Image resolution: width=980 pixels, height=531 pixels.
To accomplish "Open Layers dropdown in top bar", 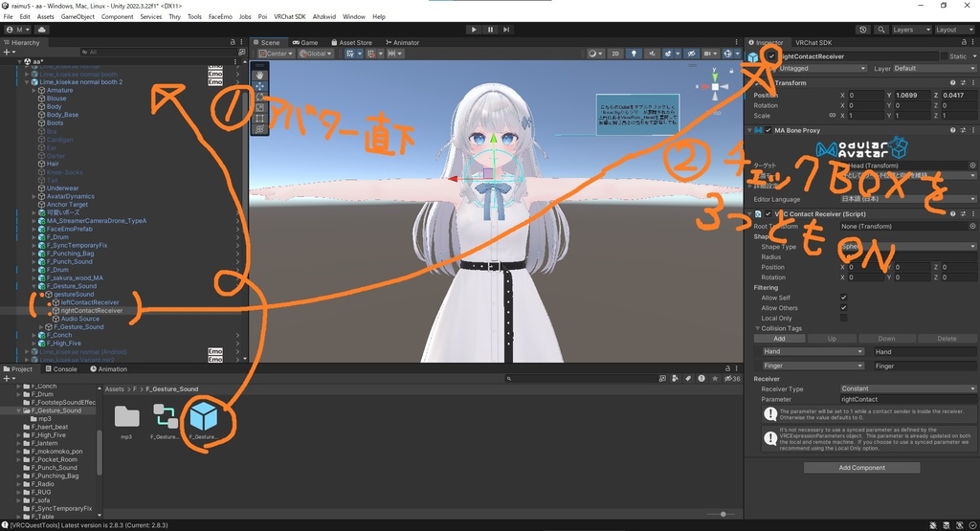I will [x=911, y=30].
